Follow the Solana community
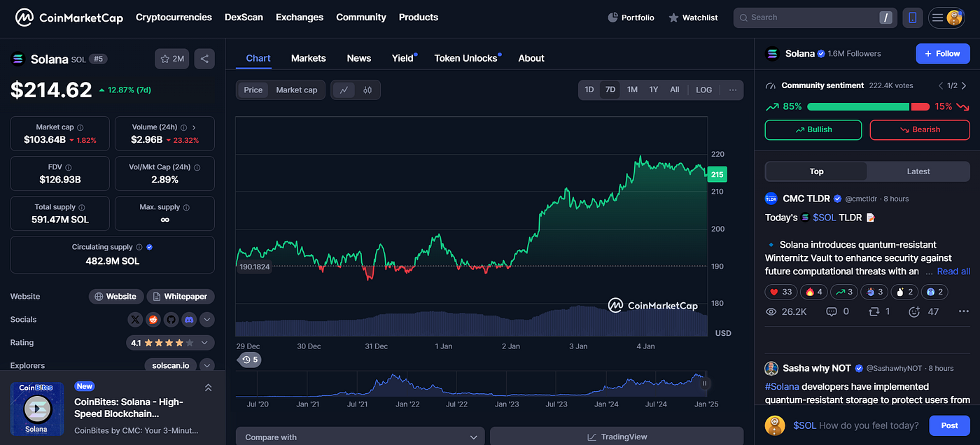The image size is (980, 445). click(x=943, y=54)
